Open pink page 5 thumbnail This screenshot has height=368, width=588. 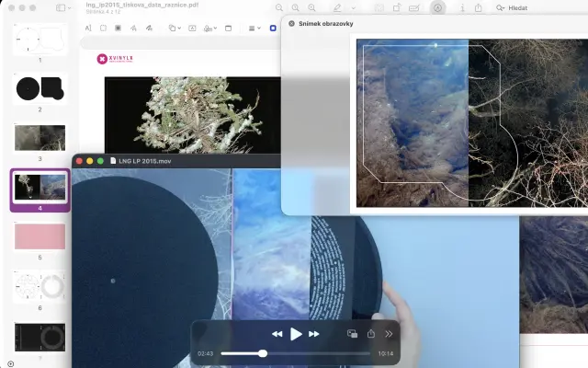click(40, 236)
